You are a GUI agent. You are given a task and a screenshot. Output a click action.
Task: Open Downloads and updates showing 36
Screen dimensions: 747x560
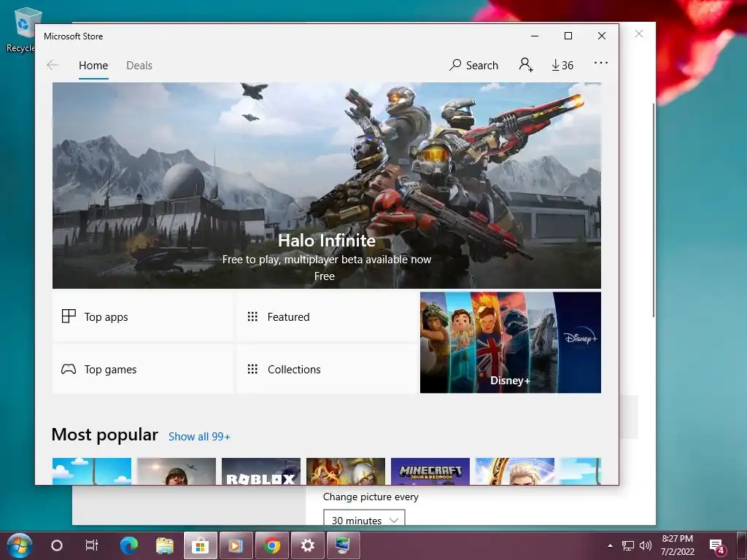pyautogui.click(x=562, y=65)
